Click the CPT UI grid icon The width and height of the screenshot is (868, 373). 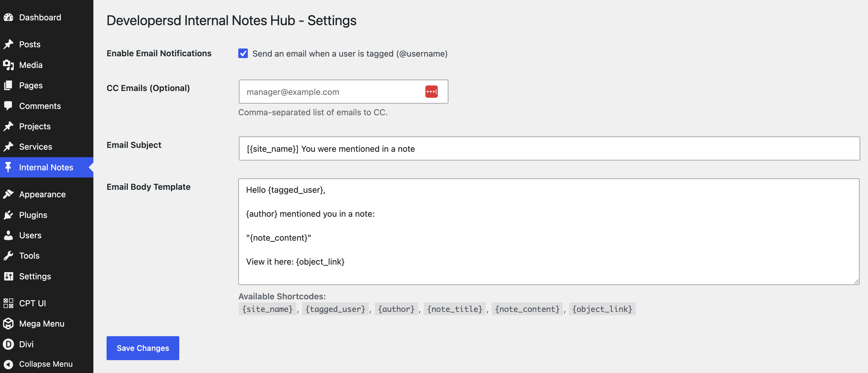click(8, 303)
